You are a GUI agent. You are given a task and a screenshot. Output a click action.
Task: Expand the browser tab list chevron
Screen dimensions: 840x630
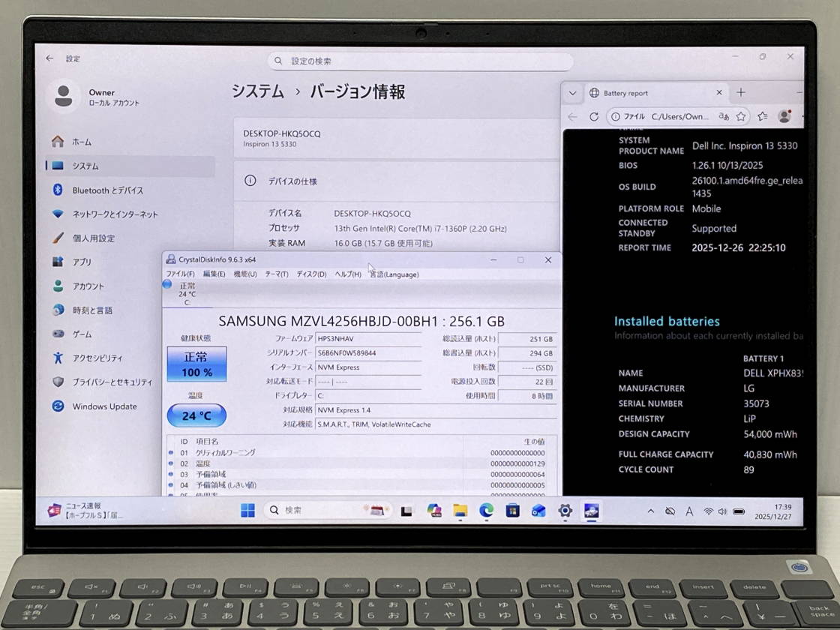click(x=573, y=93)
